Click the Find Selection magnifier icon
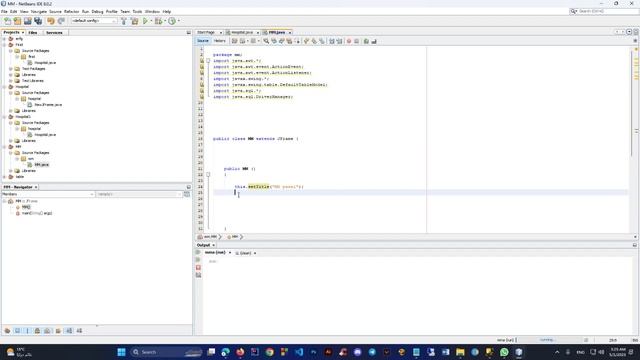Viewport: 640px width, 360px height. click(x=266, y=41)
